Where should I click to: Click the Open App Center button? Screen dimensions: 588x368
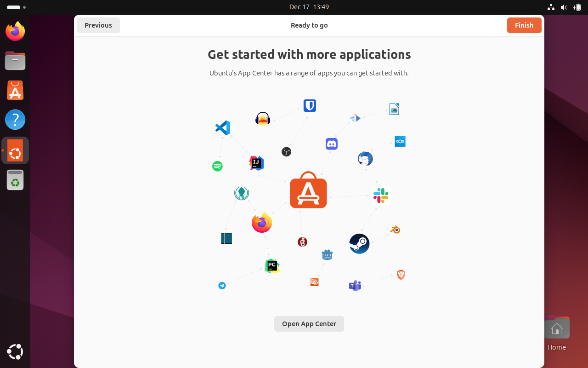(309, 324)
